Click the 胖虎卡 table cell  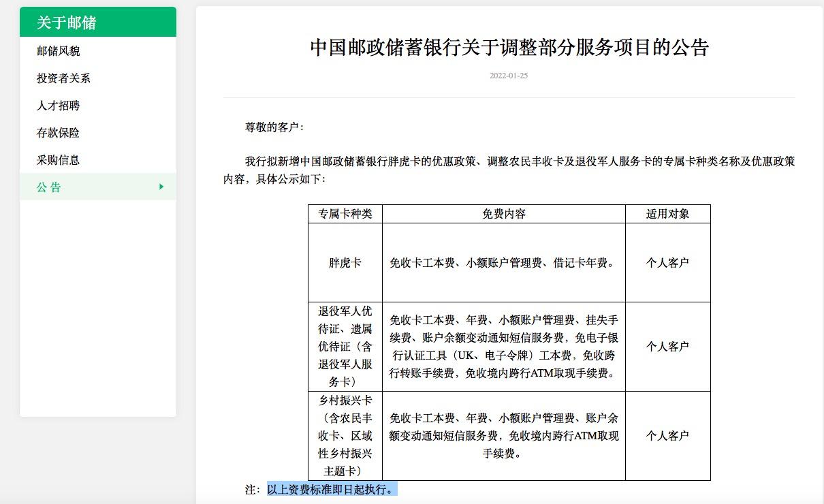click(345, 262)
